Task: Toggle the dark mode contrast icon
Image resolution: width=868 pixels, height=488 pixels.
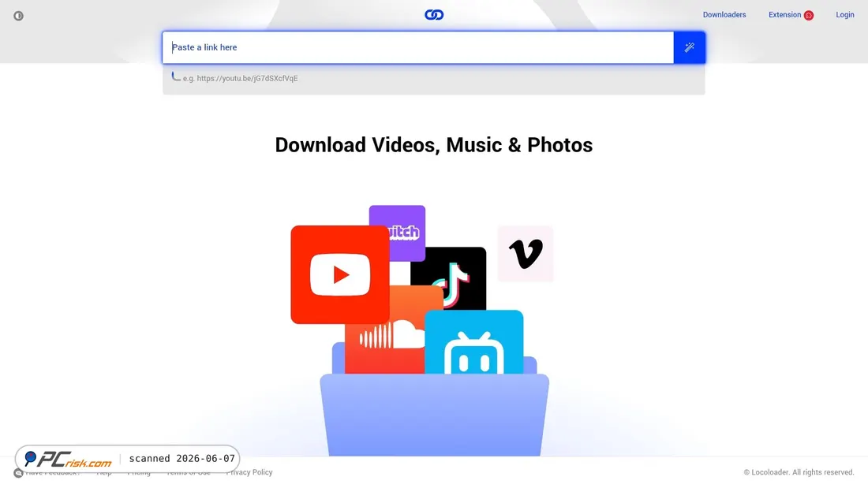Action: [18, 16]
